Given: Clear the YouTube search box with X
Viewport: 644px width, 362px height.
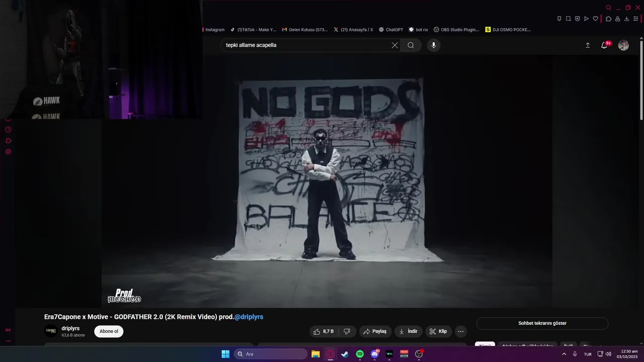Looking at the screenshot, I should point(394,45).
